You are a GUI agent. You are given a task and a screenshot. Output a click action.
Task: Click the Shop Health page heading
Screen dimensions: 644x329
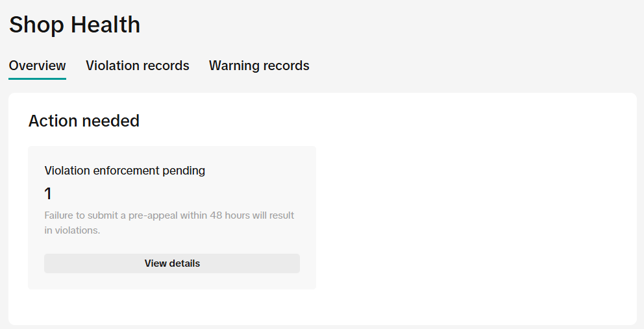point(75,25)
